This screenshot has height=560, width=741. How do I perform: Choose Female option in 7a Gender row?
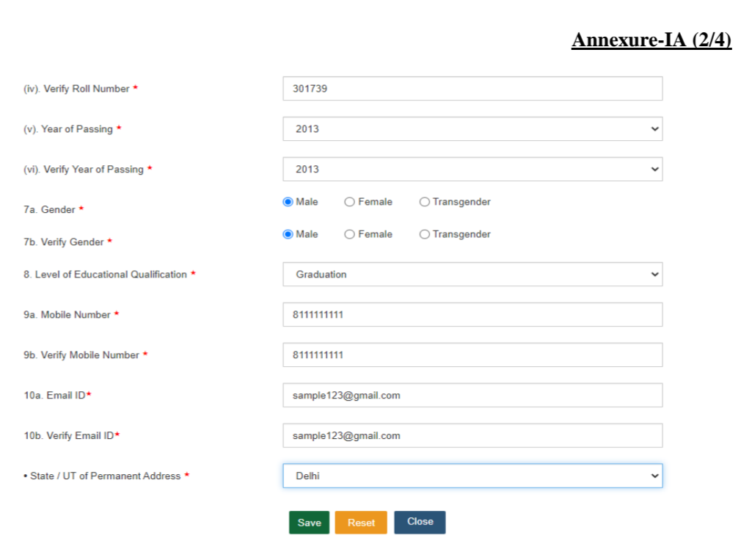[350, 202]
